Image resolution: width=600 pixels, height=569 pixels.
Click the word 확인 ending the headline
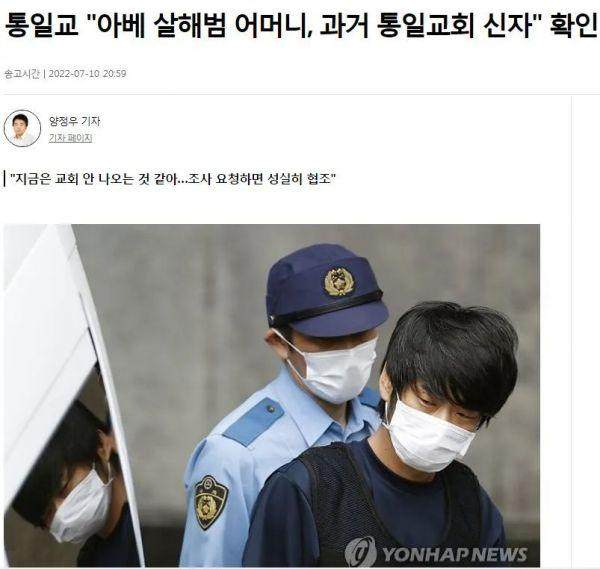(x=573, y=25)
